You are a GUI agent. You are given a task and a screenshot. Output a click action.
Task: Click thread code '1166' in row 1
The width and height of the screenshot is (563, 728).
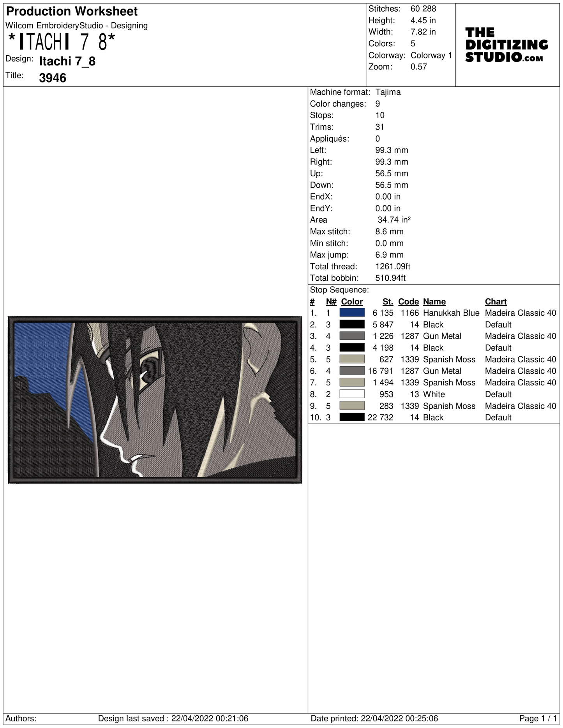point(409,313)
